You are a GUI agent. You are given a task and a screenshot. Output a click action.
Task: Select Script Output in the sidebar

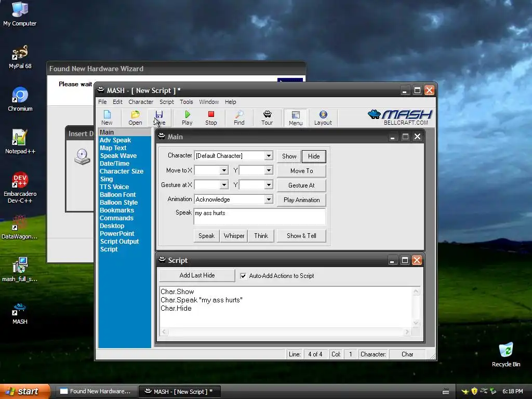tap(119, 242)
